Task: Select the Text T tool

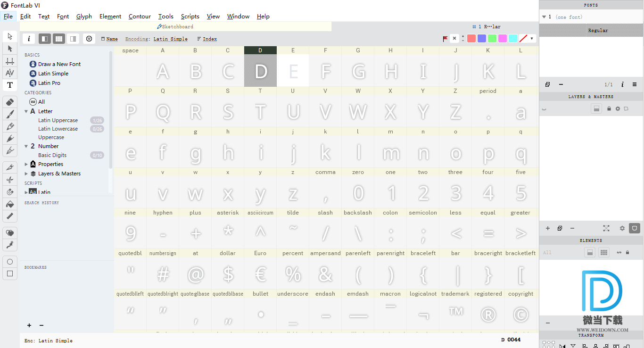Action: [10, 85]
